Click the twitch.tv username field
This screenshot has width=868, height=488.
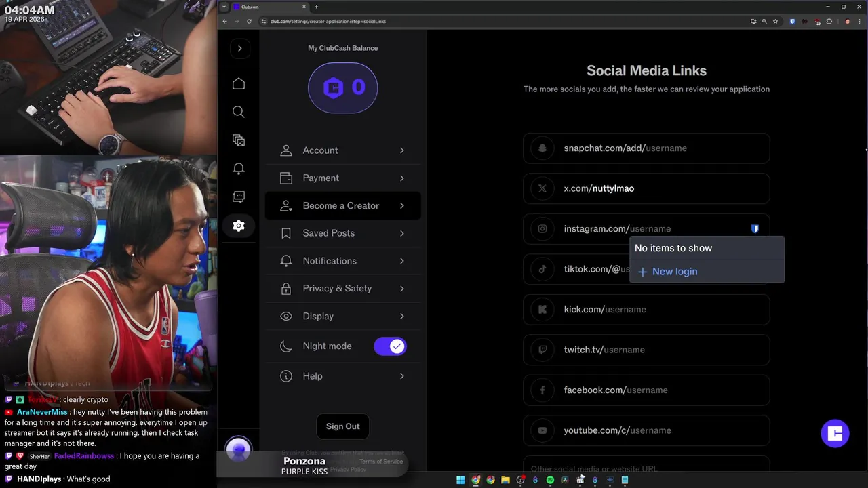(x=646, y=350)
